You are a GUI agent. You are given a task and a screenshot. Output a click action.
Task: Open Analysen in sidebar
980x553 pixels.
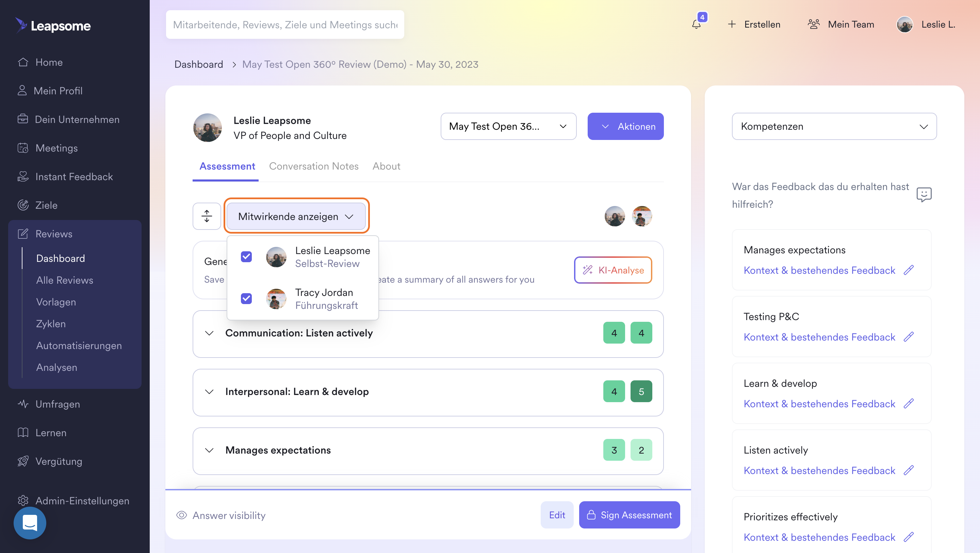[x=56, y=367]
